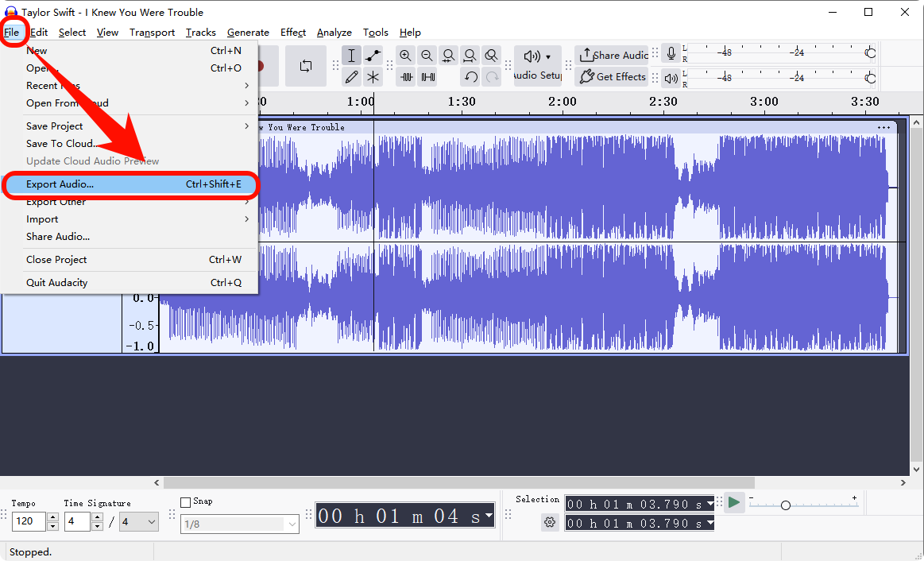Expand the Save Project submenu
This screenshot has height=561, width=924.
coord(139,126)
